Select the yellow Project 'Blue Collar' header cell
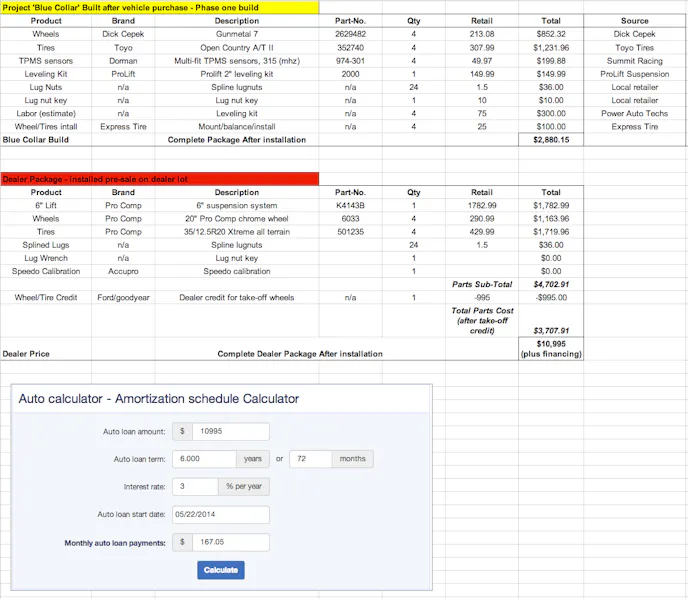This screenshot has height=599, width=688. (160, 7)
